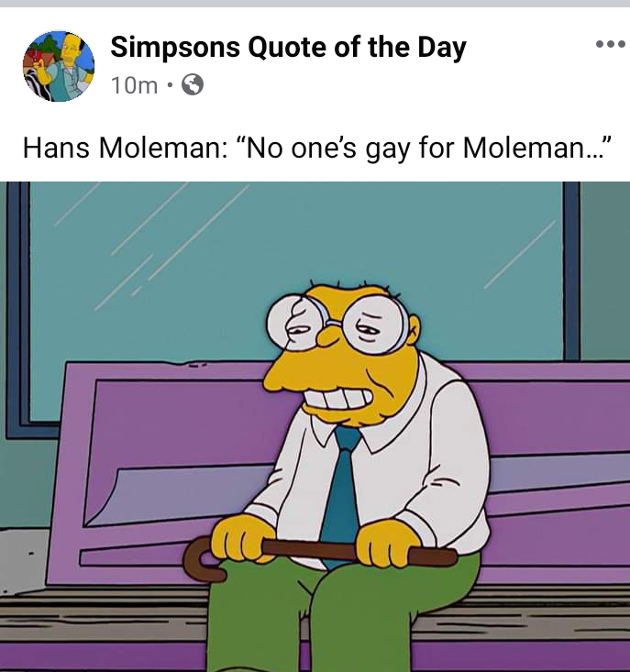The width and height of the screenshot is (630, 672).
Task: Click the gray strip above the post
Action: pos(315,4)
